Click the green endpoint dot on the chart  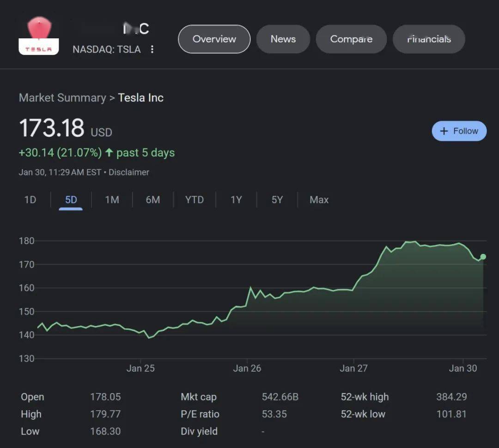tap(483, 257)
